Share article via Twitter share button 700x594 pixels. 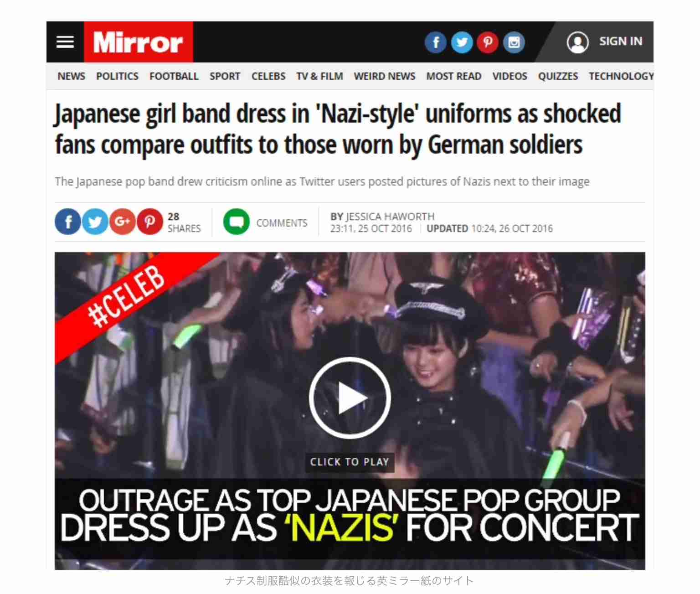click(x=95, y=222)
